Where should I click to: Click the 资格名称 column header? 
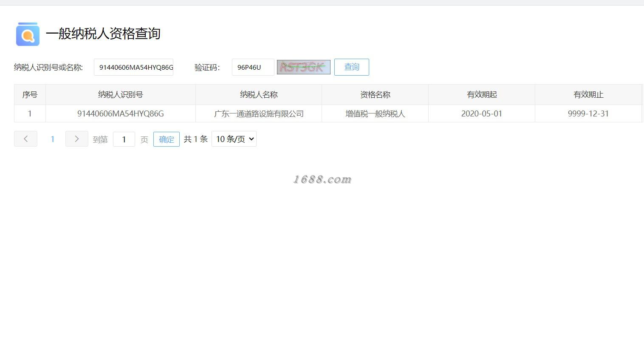pyautogui.click(x=375, y=94)
